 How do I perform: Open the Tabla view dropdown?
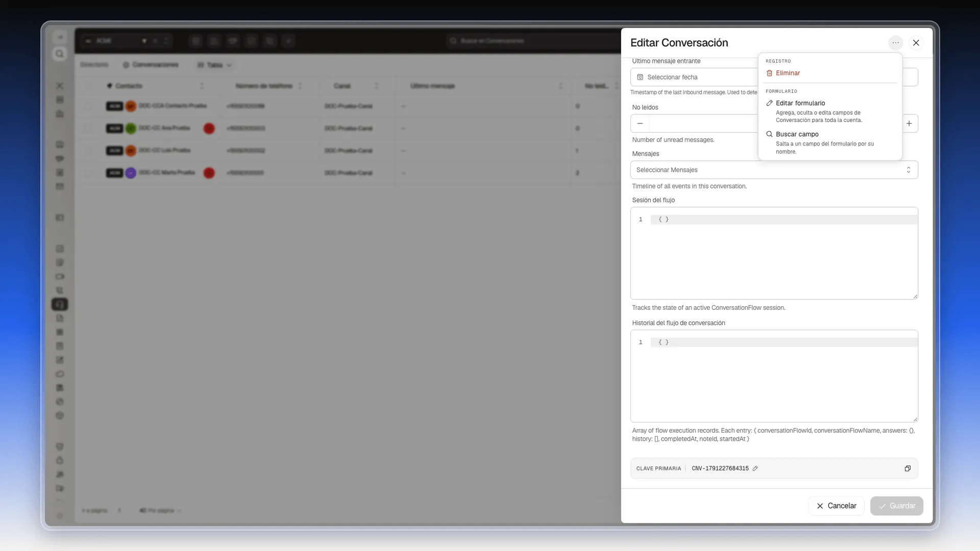click(x=214, y=65)
